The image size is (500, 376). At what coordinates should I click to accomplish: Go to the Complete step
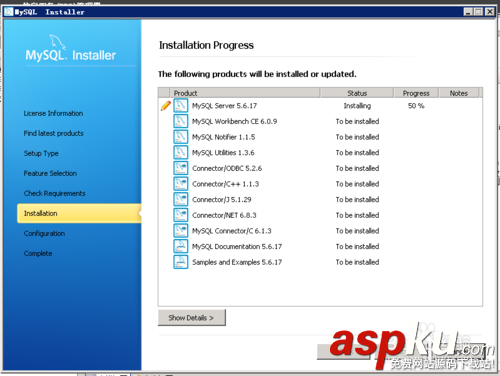[x=38, y=253]
